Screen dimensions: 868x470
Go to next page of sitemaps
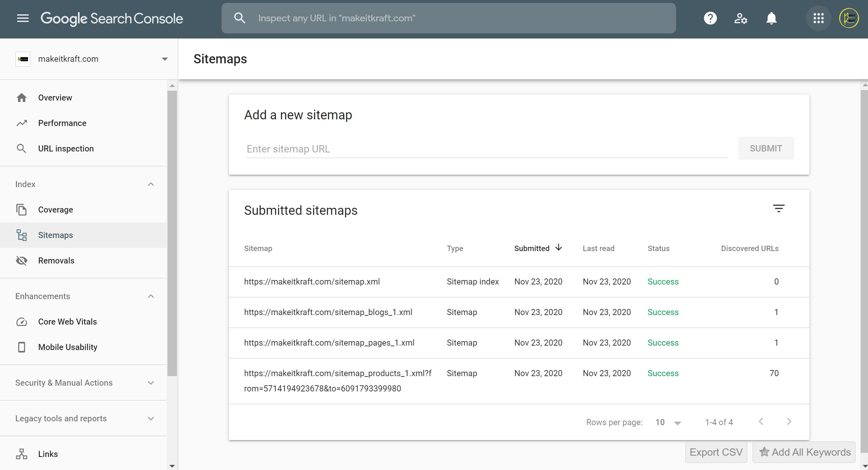[789, 422]
